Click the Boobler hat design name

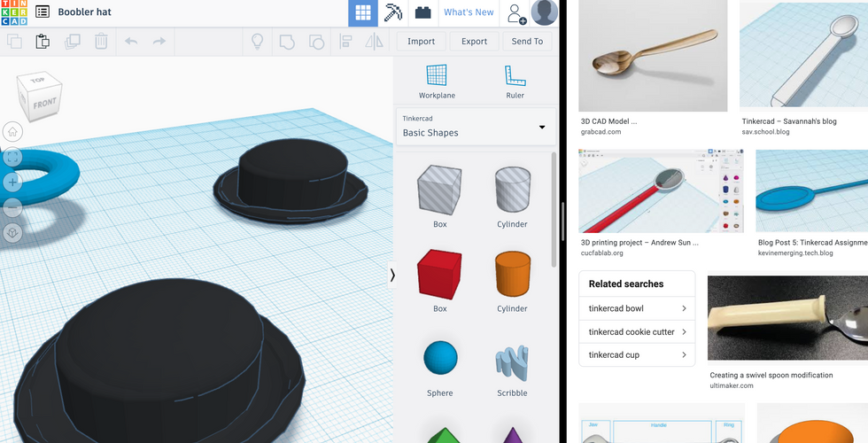(85, 12)
